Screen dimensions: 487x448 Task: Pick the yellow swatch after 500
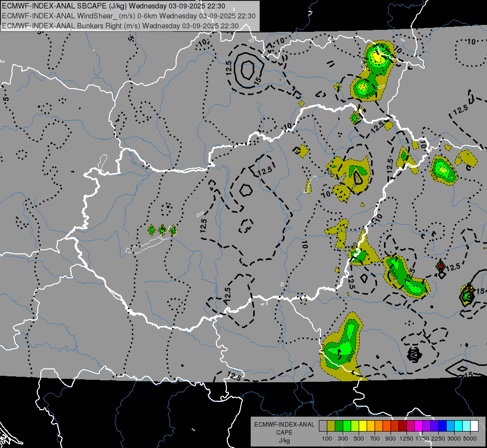point(363,426)
